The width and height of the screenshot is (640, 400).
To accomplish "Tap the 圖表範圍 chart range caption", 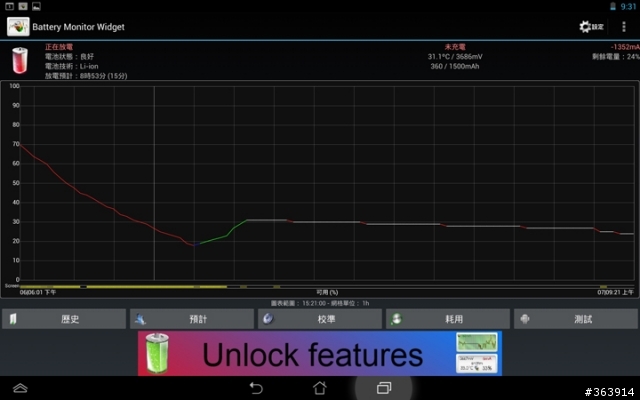I will click(x=320, y=303).
